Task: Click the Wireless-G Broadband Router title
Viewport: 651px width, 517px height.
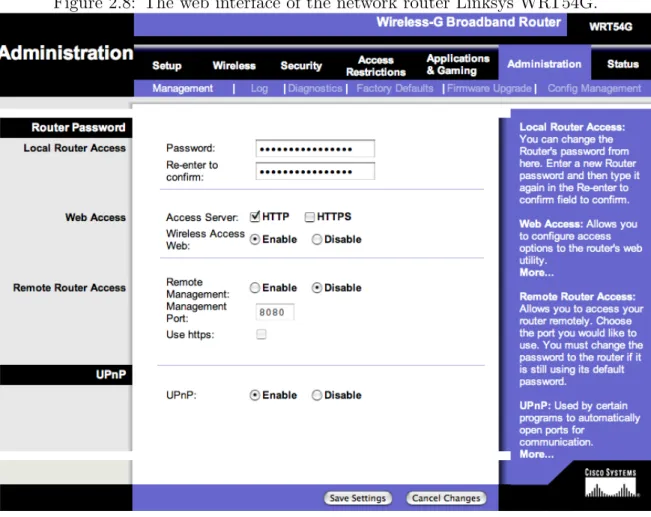Action: point(468,22)
